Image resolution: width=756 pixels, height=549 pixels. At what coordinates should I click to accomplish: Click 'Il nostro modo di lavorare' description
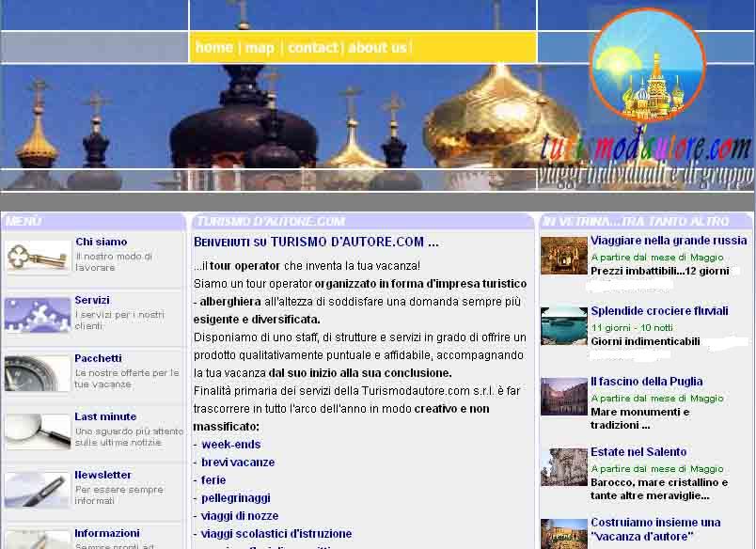click(x=114, y=261)
